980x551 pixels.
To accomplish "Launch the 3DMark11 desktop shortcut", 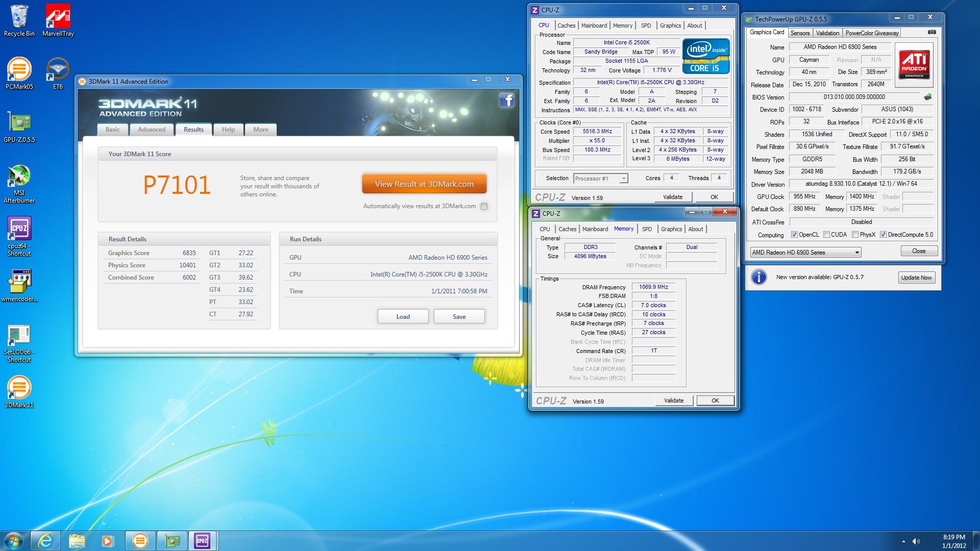I will 19,392.
